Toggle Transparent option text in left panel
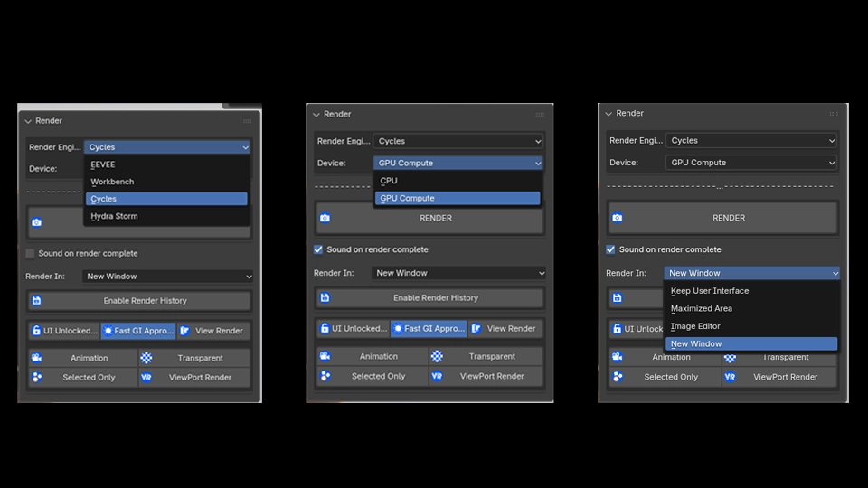868x488 pixels. pos(201,358)
